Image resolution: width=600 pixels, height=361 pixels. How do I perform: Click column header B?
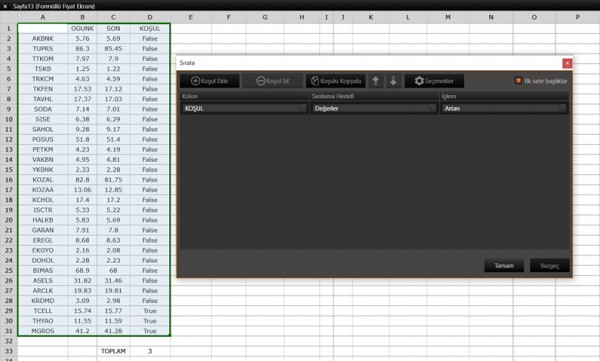82,17
